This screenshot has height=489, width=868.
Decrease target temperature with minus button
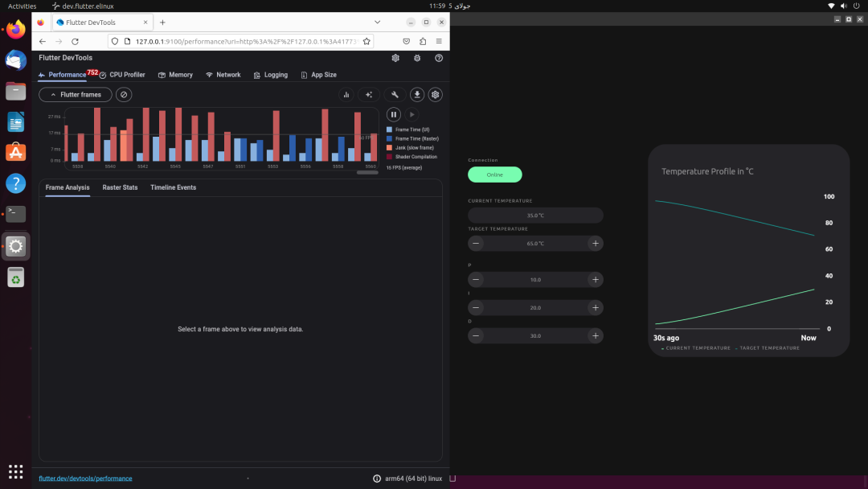click(476, 244)
